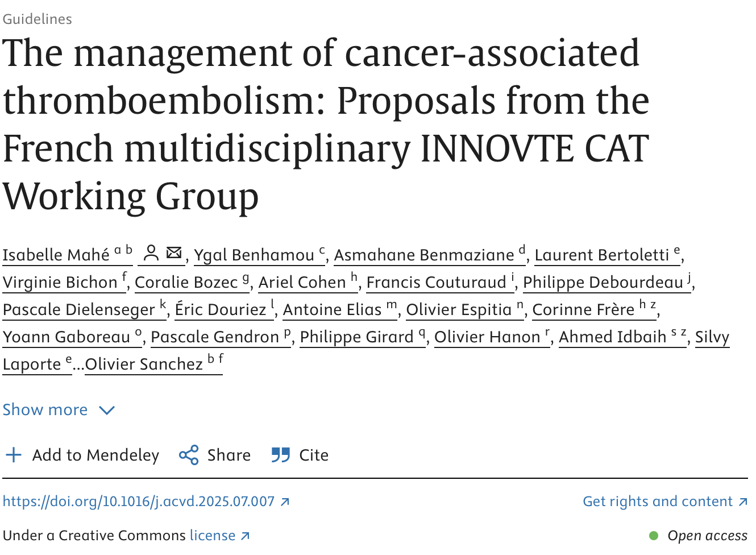
Task: Expand the Show more chevron
Action: [107, 410]
